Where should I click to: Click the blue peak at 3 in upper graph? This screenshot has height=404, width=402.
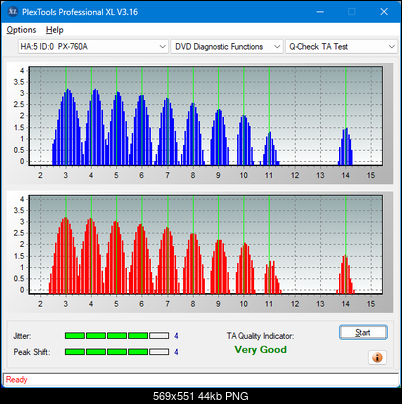coord(67,127)
